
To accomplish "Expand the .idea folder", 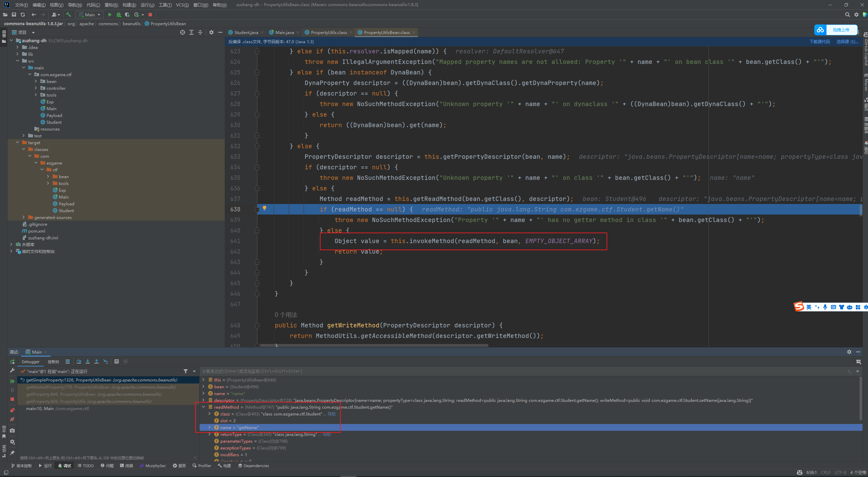I will click(x=18, y=47).
